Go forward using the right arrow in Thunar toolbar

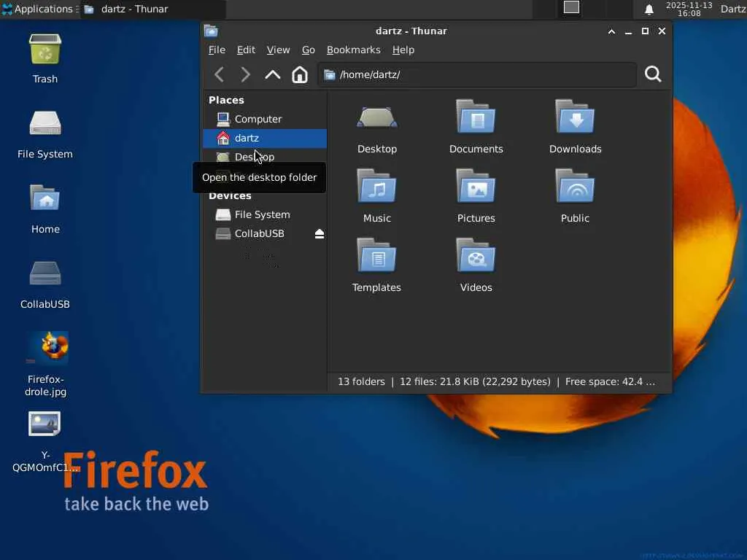[x=245, y=75]
